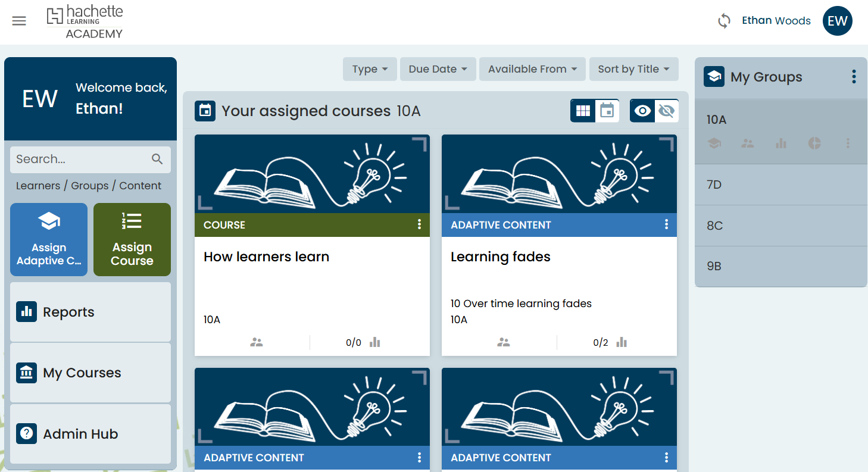868x472 pixels.
Task: Click the How learners learn course thumbnail
Action: point(312,174)
